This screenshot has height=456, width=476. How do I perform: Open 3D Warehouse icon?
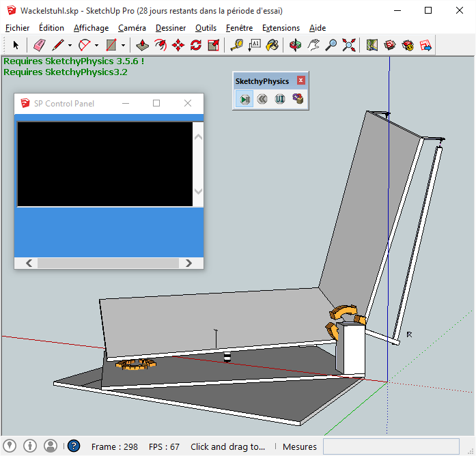pos(390,45)
